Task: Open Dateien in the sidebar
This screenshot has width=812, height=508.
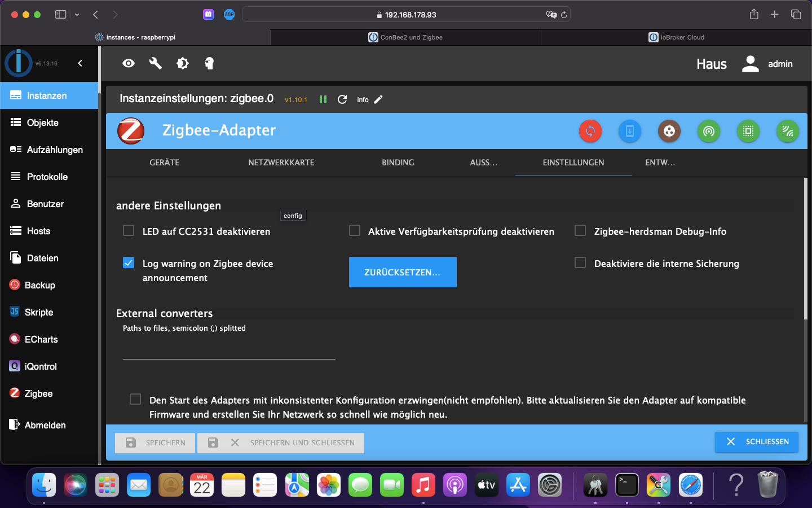Action: point(50,258)
